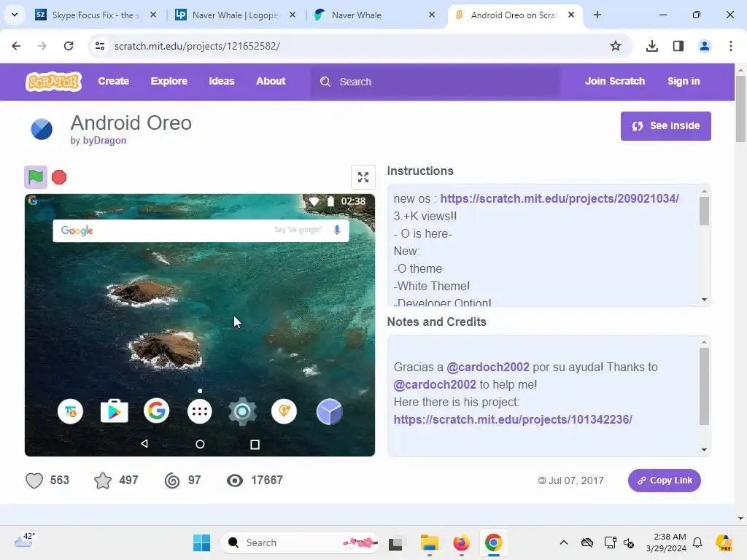Favorite the project with the star icon
Viewport: 747px width, 560px height.
pos(103,480)
